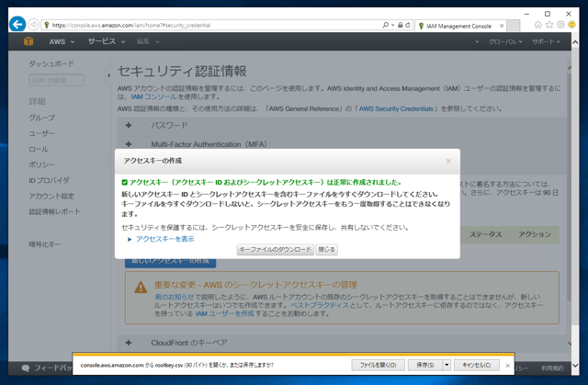Click the smiley feedback icon
Viewport: 588px width, 385px height.
571,25
